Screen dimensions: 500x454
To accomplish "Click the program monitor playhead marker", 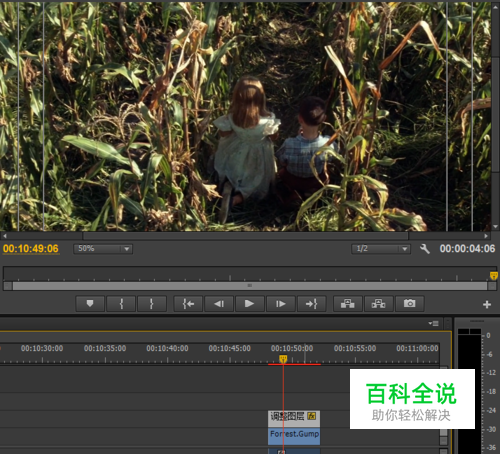I will [x=494, y=275].
